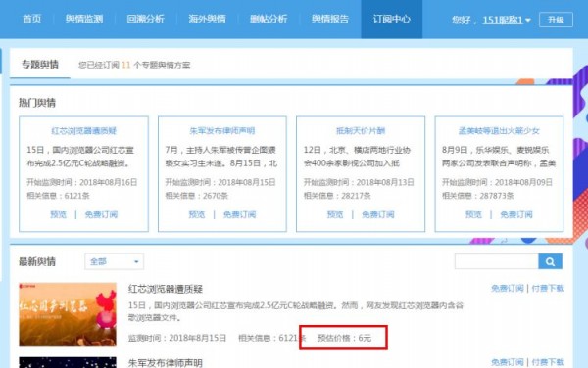Focus the 最新舆情 search input field
The width and height of the screenshot is (588, 368).
pos(497,261)
